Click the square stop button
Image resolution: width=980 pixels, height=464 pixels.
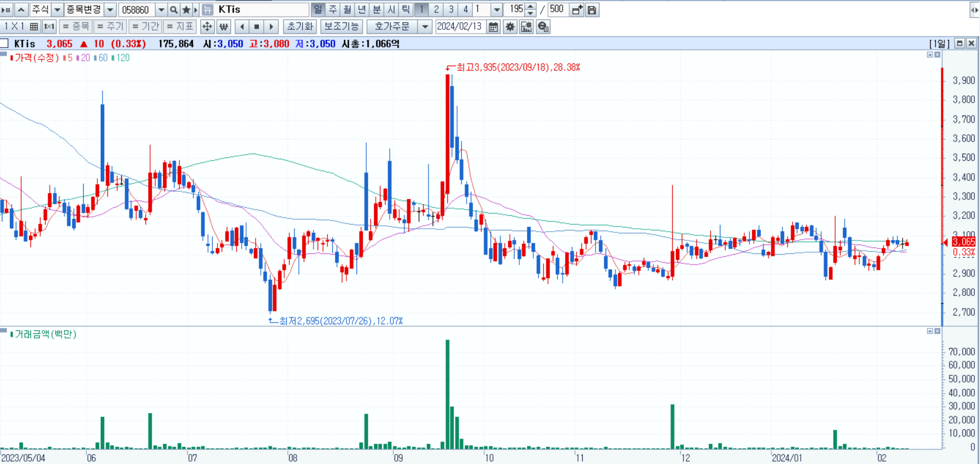[x=256, y=26]
